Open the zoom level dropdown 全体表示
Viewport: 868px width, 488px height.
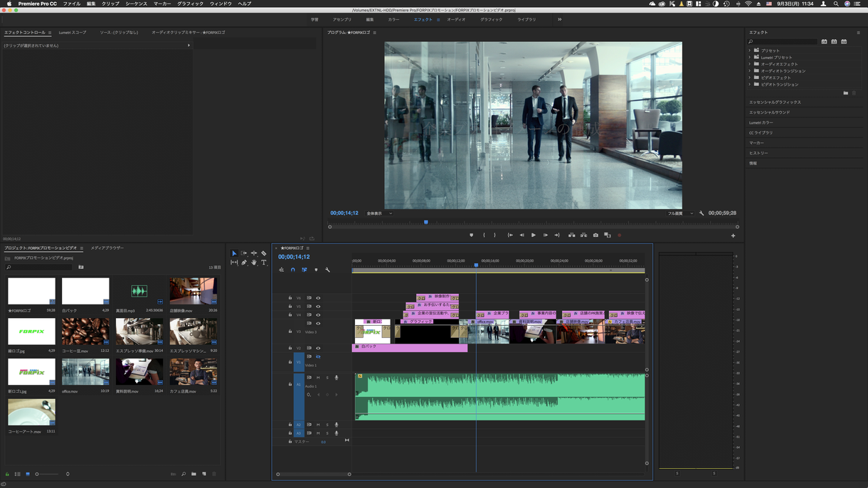click(x=379, y=213)
